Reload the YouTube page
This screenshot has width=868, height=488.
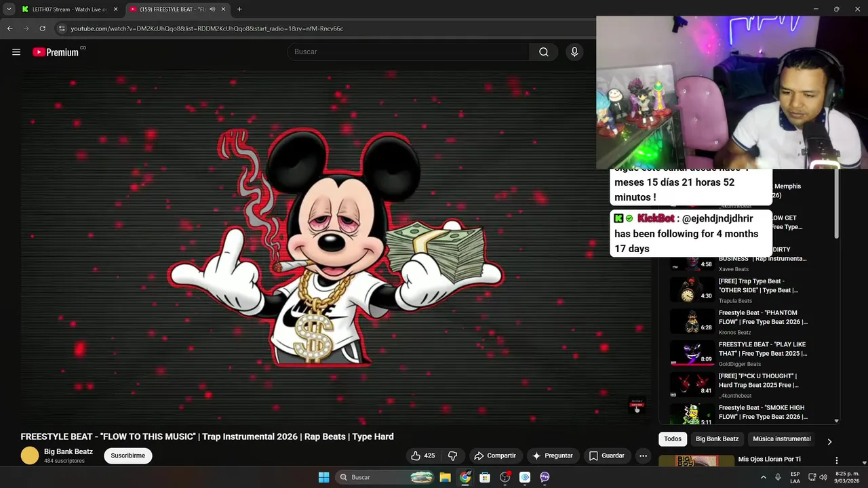pos(42,28)
